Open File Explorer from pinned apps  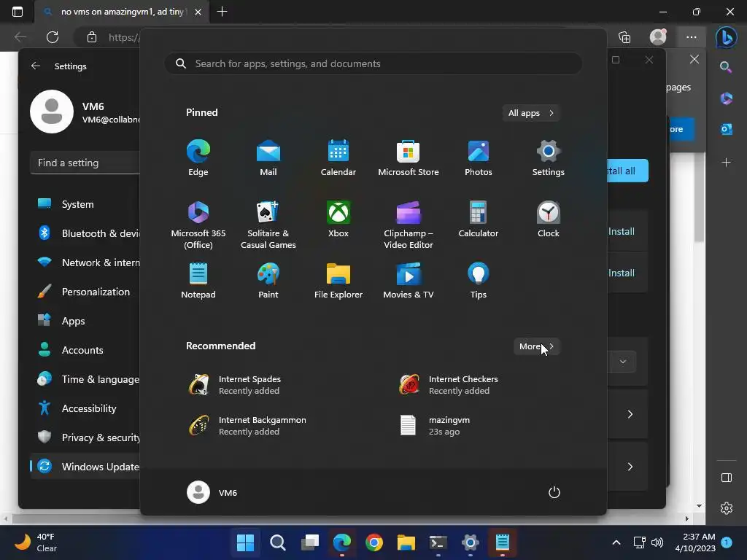(x=338, y=281)
